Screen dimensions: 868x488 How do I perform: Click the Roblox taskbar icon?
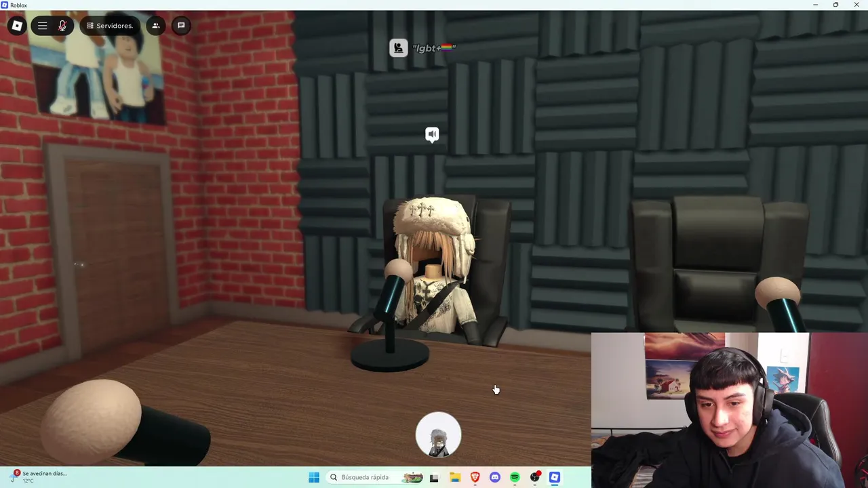click(555, 478)
